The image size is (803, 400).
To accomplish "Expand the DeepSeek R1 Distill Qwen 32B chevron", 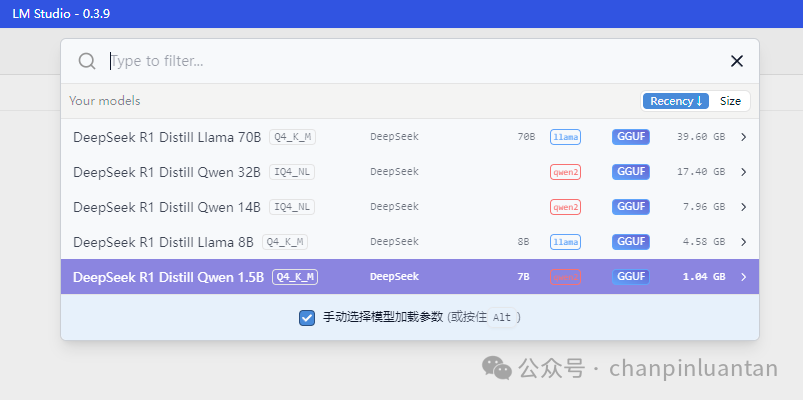I will 744,172.
